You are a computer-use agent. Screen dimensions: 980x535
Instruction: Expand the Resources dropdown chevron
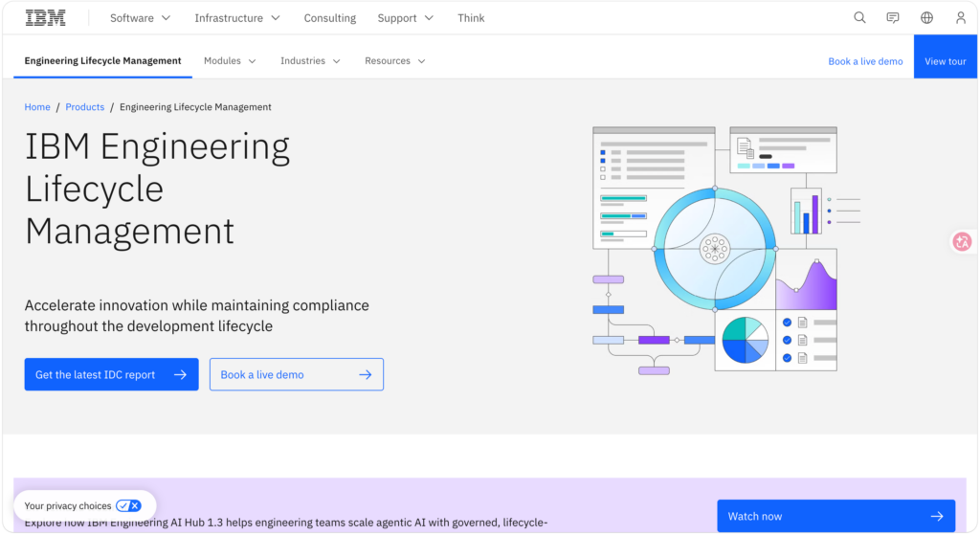point(421,61)
